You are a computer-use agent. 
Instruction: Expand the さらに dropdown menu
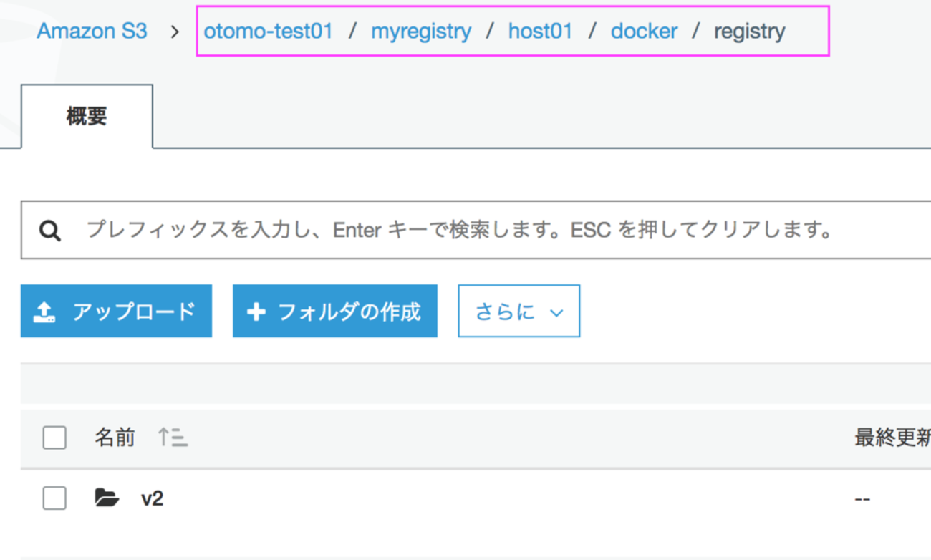tap(519, 311)
